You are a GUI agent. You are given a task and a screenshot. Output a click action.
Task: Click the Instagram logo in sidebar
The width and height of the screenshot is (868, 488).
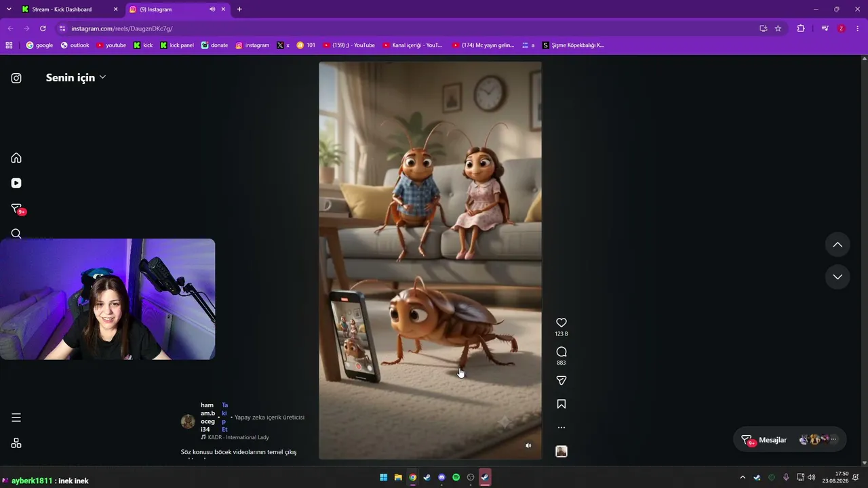point(16,78)
